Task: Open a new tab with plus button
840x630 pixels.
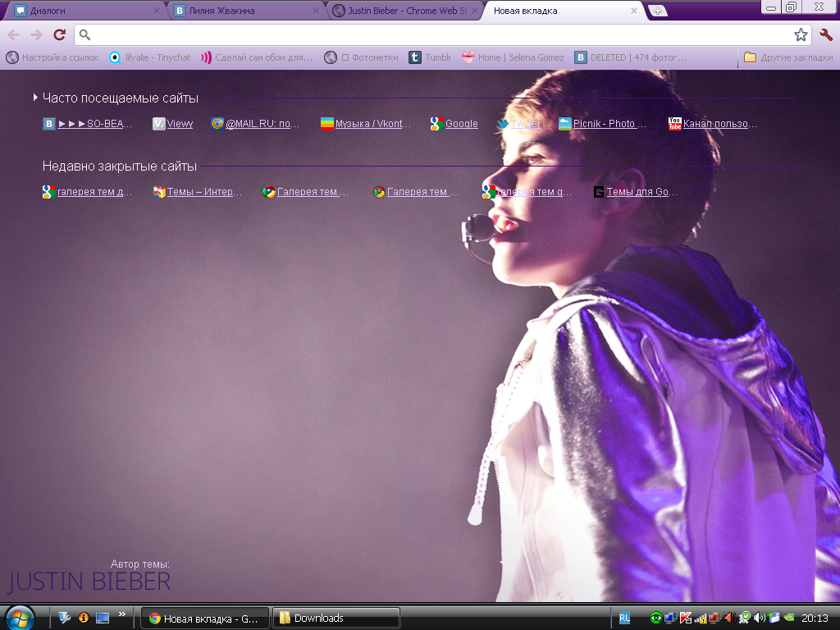Action: pos(657,11)
